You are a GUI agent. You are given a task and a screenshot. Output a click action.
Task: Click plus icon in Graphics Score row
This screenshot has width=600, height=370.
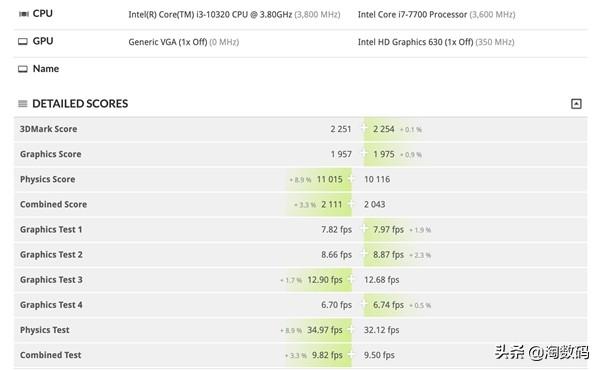click(364, 154)
